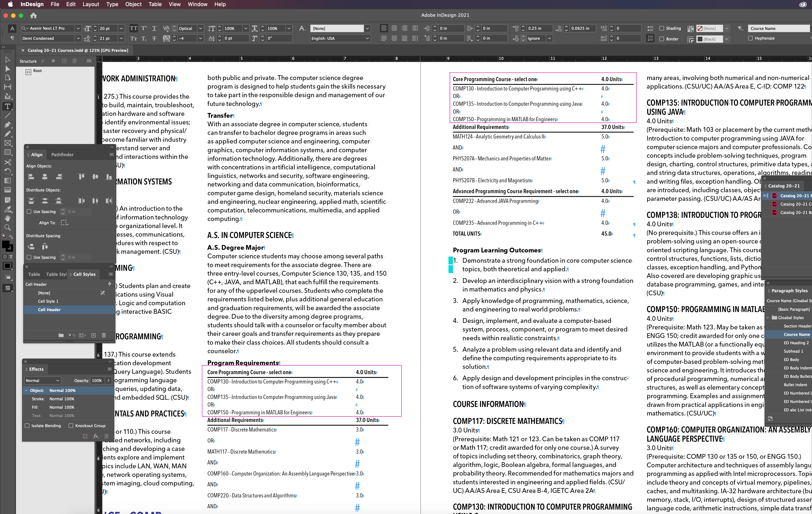812x514 pixels.
Task: Select the Hand tool
Action: pos(7,218)
